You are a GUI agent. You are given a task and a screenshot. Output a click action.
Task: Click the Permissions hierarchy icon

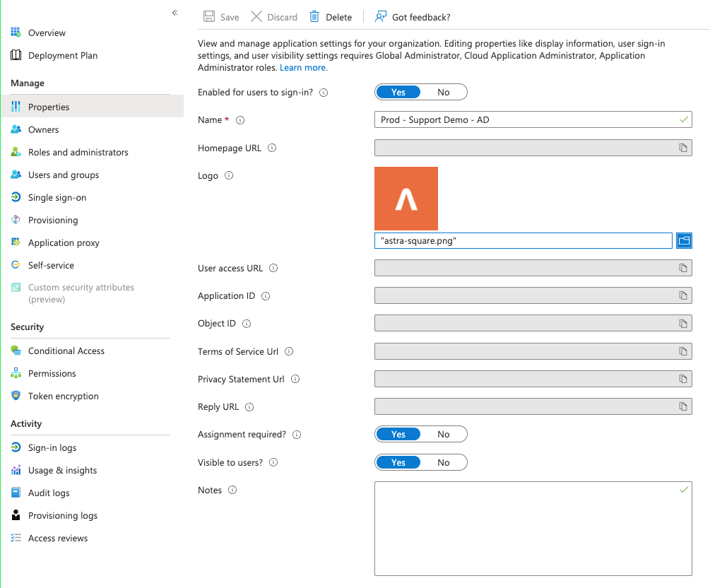pyautogui.click(x=16, y=373)
